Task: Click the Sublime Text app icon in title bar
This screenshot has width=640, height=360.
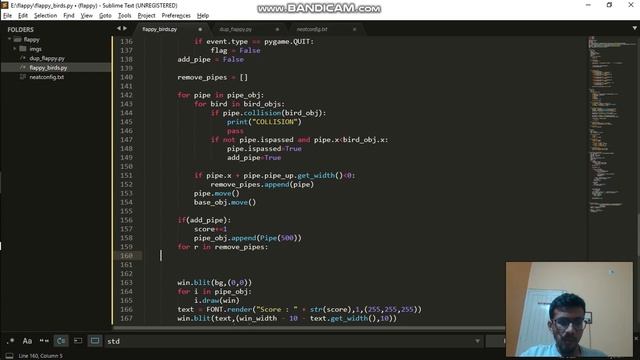Action: 5,5
